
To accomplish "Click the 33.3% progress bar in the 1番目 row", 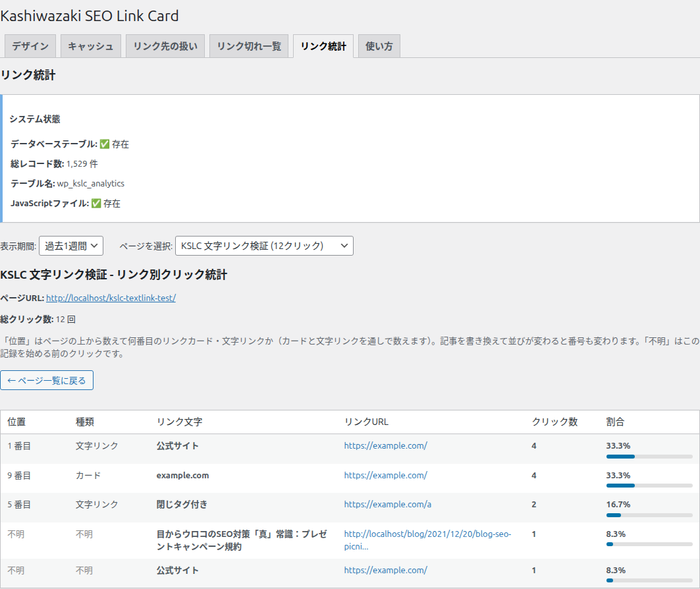I will (x=649, y=457).
